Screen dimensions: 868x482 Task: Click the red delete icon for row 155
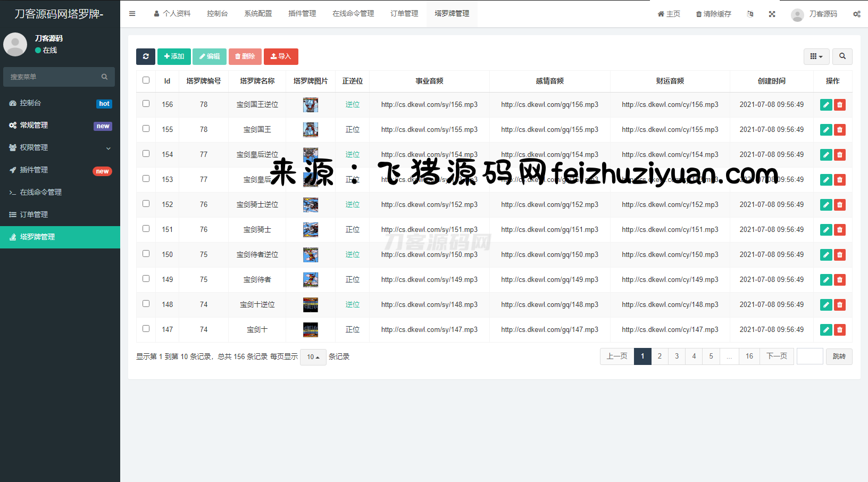pyautogui.click(x=839, y=130)
